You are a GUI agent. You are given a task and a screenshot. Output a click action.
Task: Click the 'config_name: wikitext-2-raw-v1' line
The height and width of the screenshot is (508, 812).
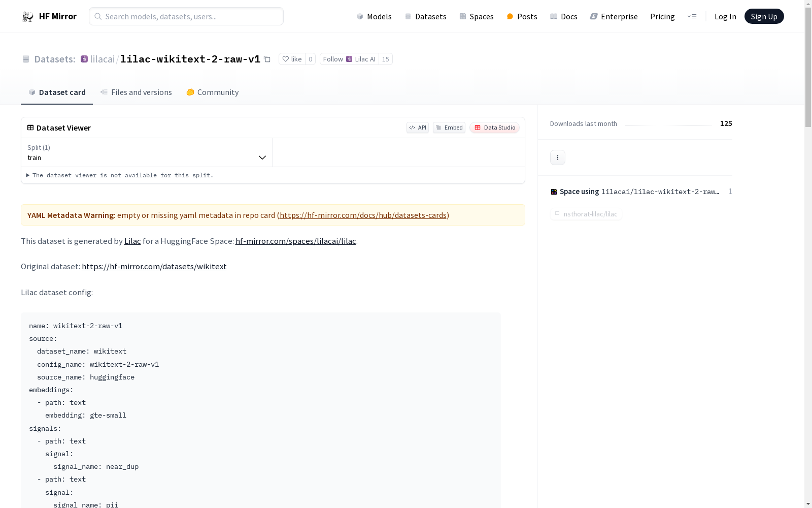point(98,364)
